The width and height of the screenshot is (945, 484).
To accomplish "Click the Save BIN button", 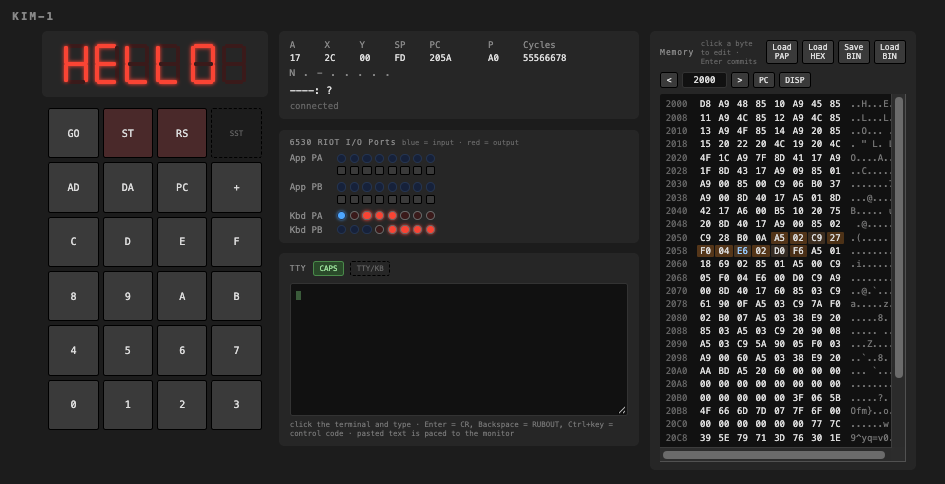I will [x=853, y=52].
